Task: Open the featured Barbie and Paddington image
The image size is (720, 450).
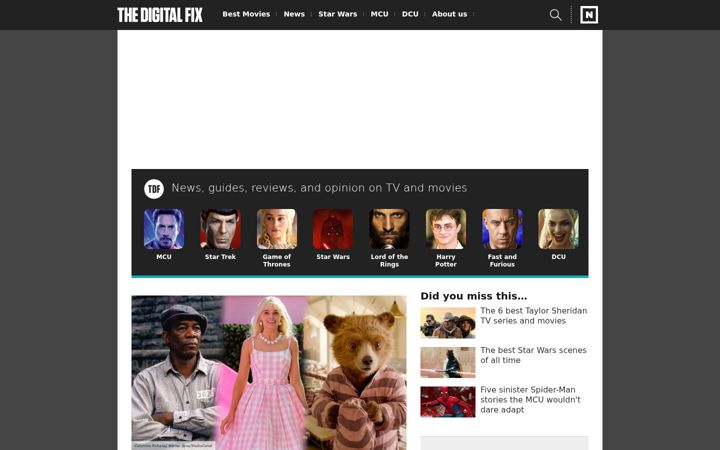Action: click(269, 373)
